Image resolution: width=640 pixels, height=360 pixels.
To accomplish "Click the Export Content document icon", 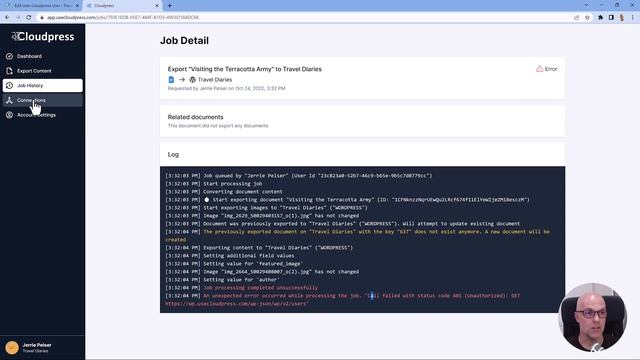I will 9,71.
